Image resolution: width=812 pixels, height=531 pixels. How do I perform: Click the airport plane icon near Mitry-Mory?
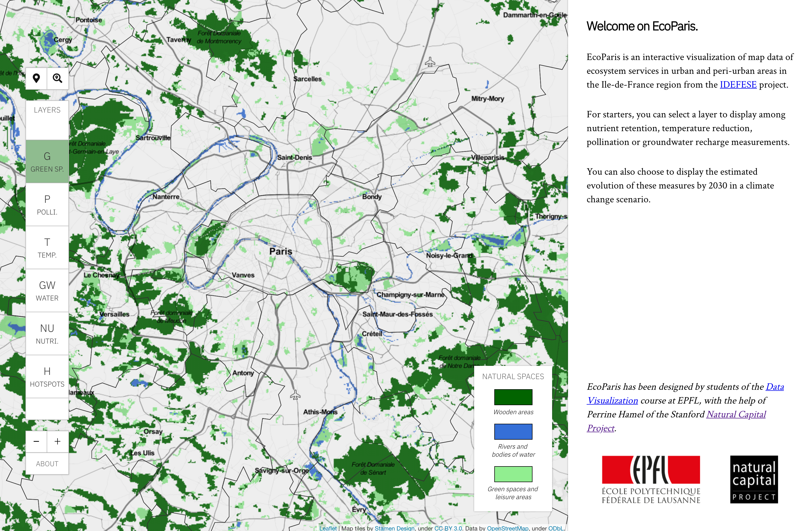(x=430, y=62)
